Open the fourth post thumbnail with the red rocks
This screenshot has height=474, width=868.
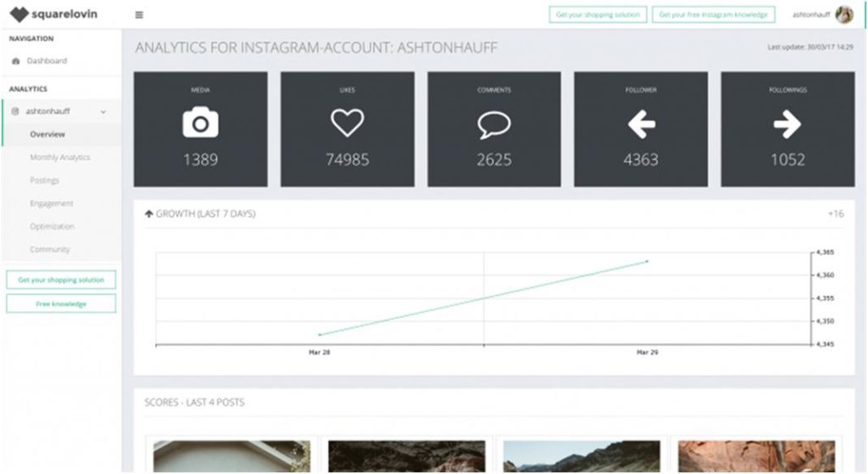(756, 456)
